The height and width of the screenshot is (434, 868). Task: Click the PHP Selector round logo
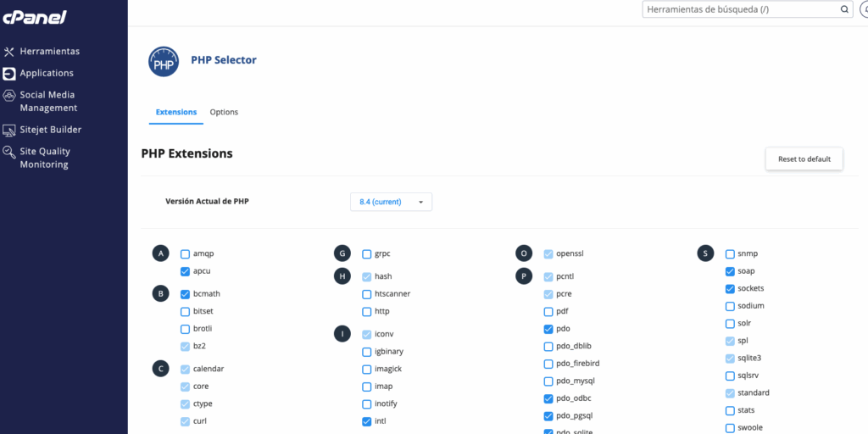point(164,61)
